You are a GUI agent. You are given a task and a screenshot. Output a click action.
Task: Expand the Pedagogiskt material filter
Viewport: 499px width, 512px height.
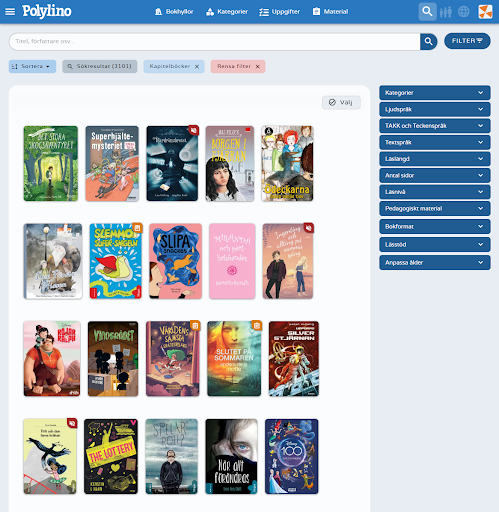(434, 208)
